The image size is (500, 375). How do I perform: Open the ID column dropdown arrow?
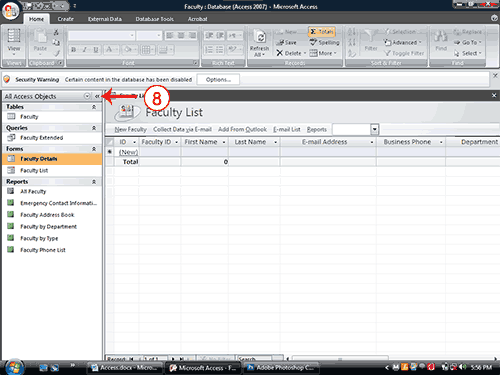point(134,142)
